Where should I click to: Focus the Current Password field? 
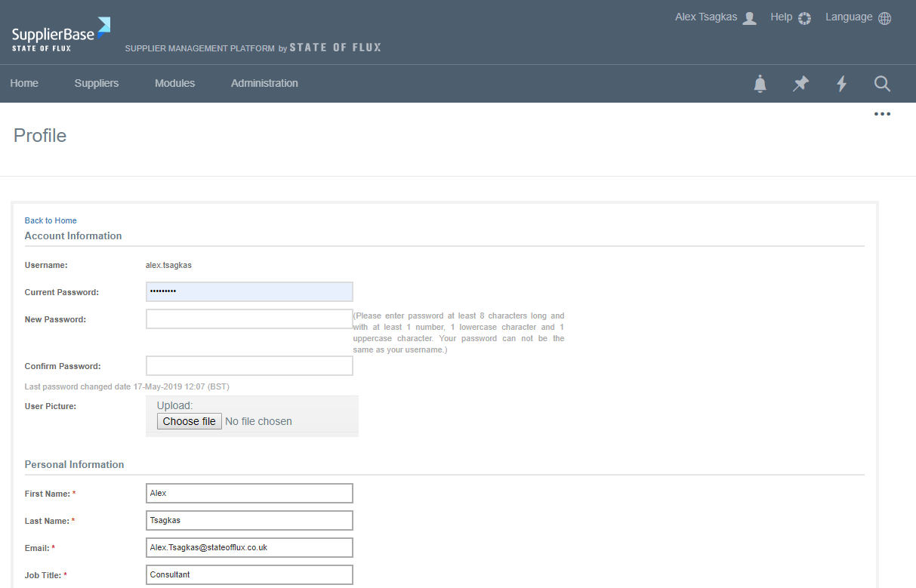249,292
